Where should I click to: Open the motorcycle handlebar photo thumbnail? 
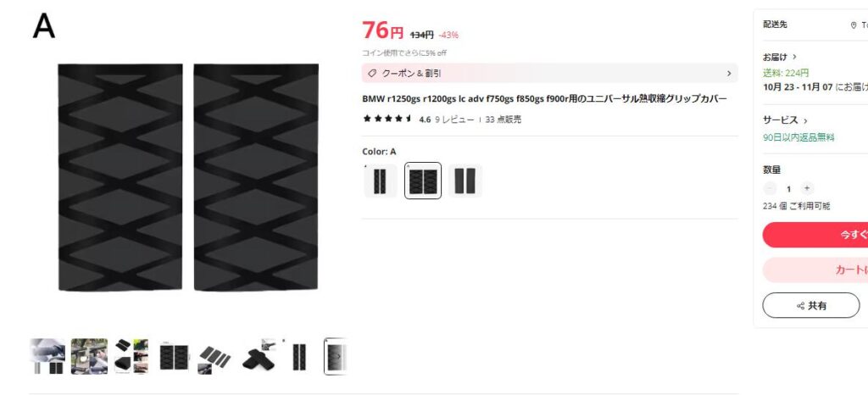pyautogui.click(x=89, y=357)
